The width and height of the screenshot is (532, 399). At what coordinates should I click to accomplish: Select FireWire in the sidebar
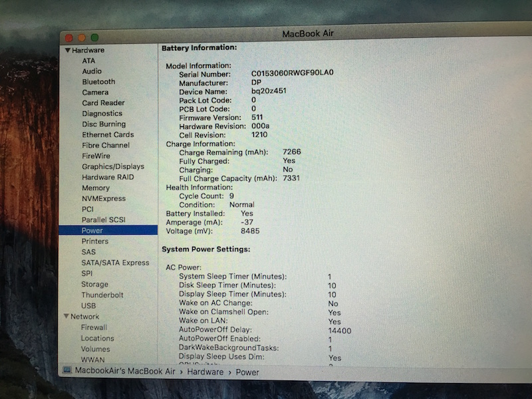click(96, 156)
